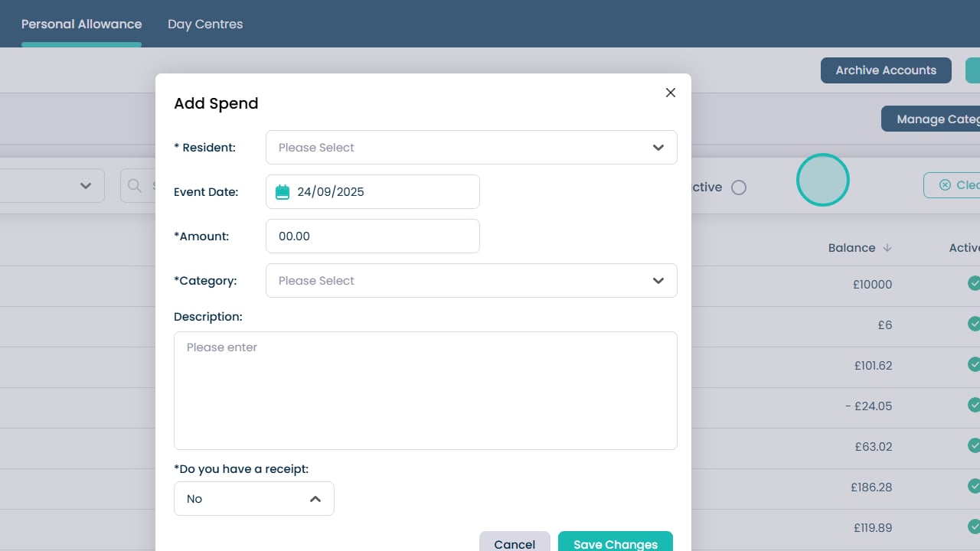Click green check icon in £186.28 row
Viewport: 980px width, 551px height.
pos(973,487)
